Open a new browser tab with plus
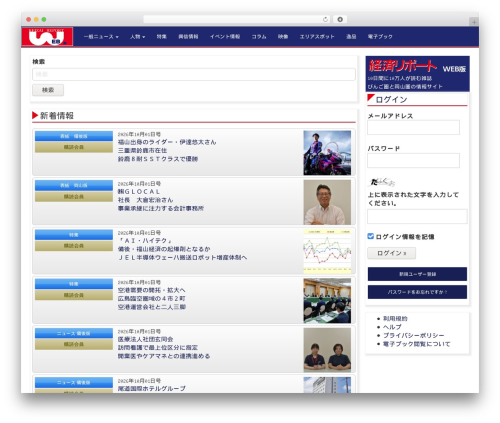The width and height of the screenshot is (500, 423). tap(474, 22)
